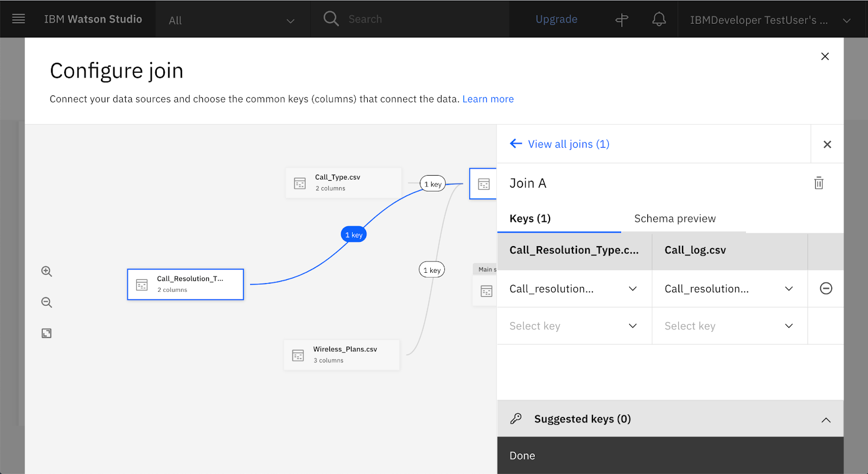Screen dimensions: 868x474
Task: Click the notifications bell icon
Action: (x=659, y=20)
